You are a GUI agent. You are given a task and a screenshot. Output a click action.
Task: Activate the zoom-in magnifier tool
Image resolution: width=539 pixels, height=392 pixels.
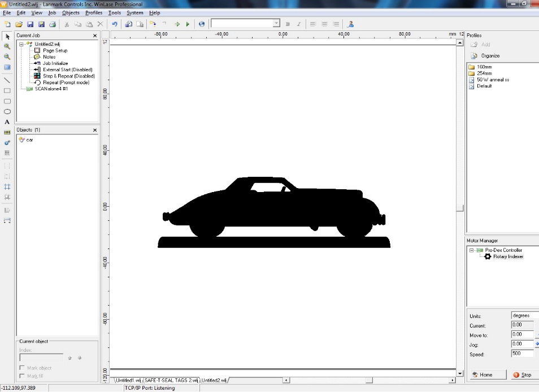click(x=7, y=46)
